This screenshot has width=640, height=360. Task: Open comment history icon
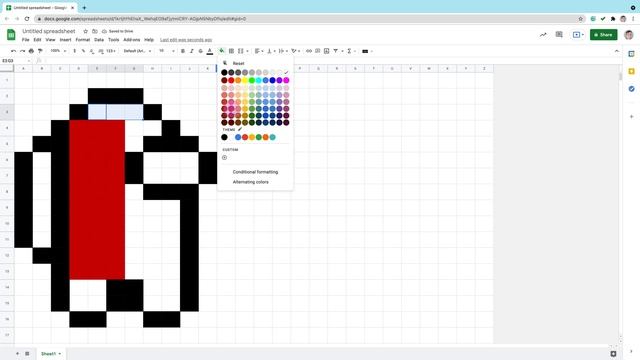559,35
